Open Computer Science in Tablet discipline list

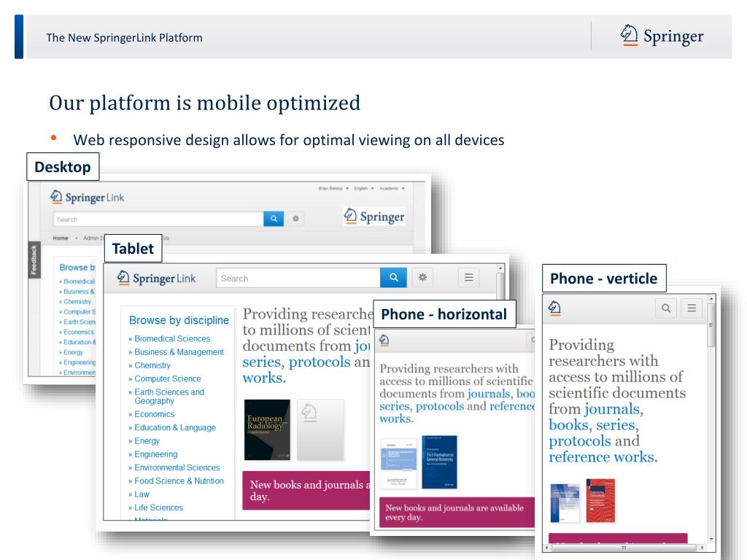click(167, 378)
